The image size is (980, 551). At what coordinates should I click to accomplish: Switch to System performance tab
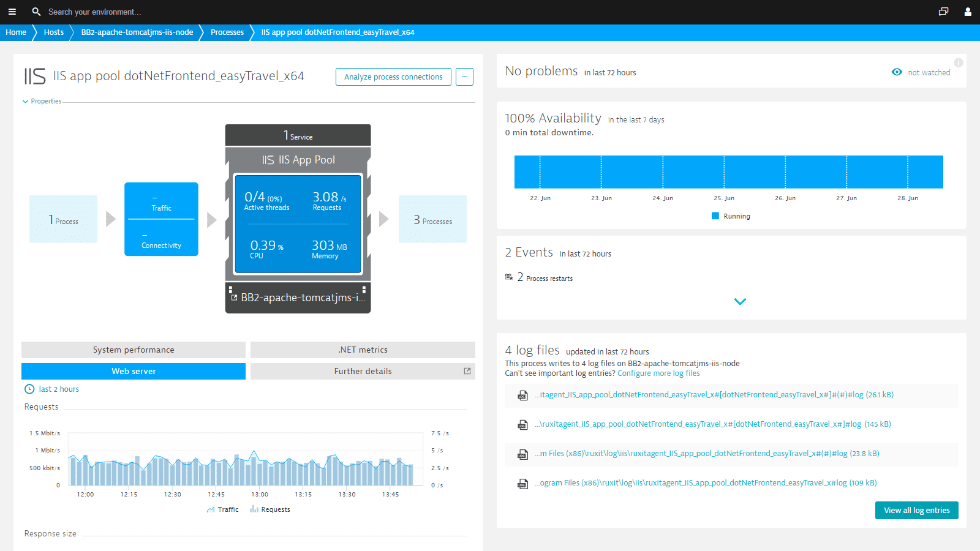[x=134, y=350]
